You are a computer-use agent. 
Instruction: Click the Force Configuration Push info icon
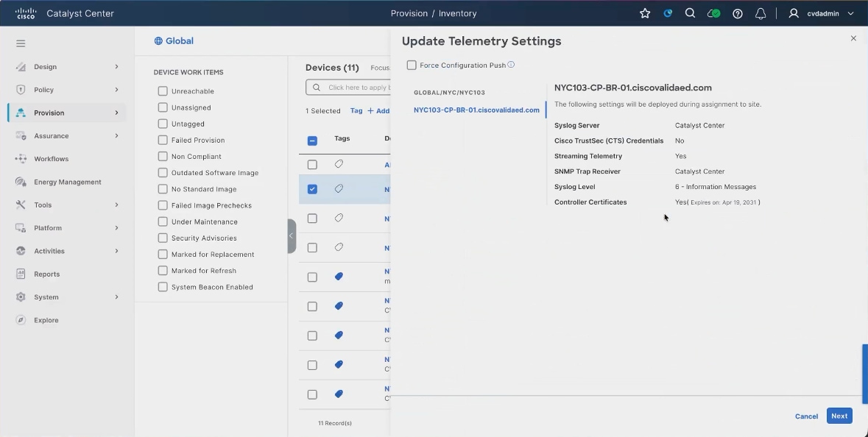(x=511, y=65)
